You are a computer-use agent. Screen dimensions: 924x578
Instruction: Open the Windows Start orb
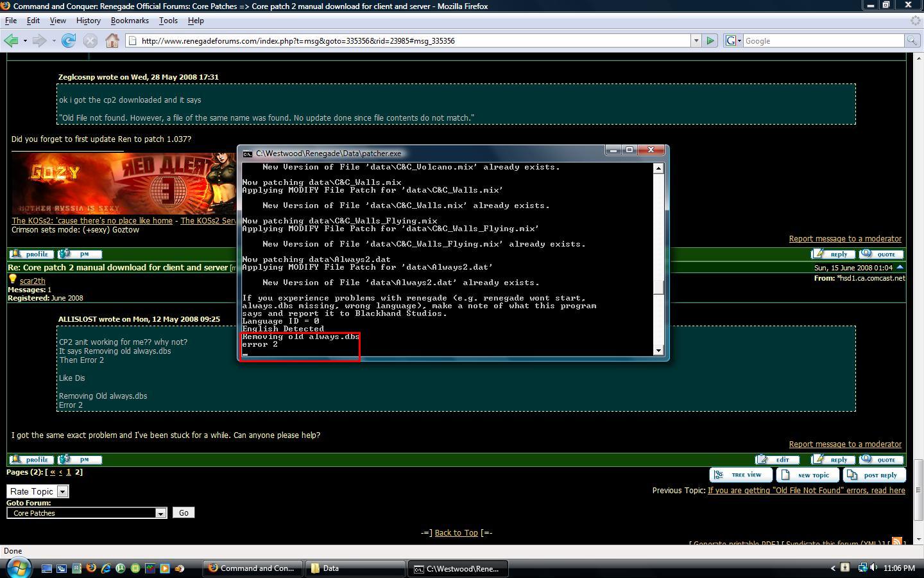point(19,568)
